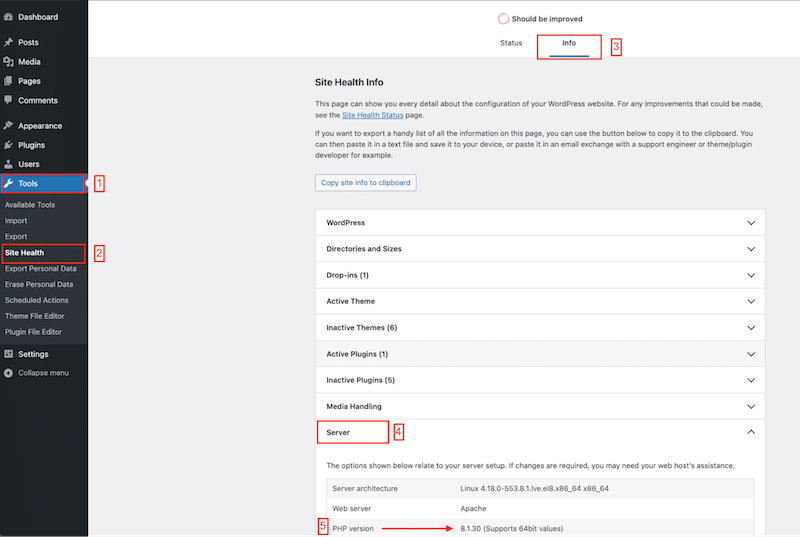Click the Collapse menu arrow icon
The height and width of the screenshot is (537, 800).
[x=8, y=373]
